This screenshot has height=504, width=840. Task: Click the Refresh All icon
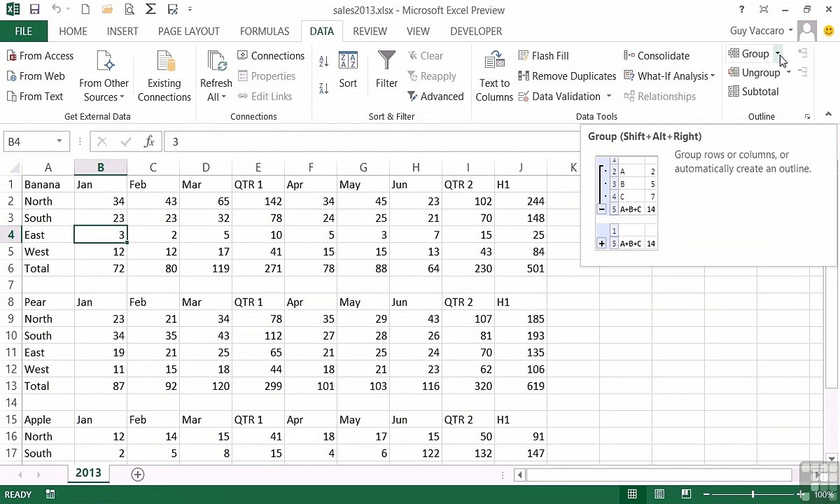216,61
